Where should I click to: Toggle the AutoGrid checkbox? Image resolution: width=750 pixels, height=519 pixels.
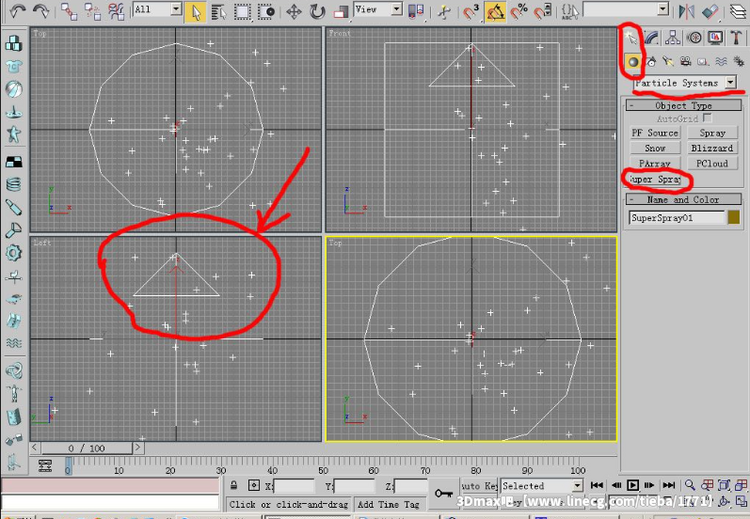[708, 118]
